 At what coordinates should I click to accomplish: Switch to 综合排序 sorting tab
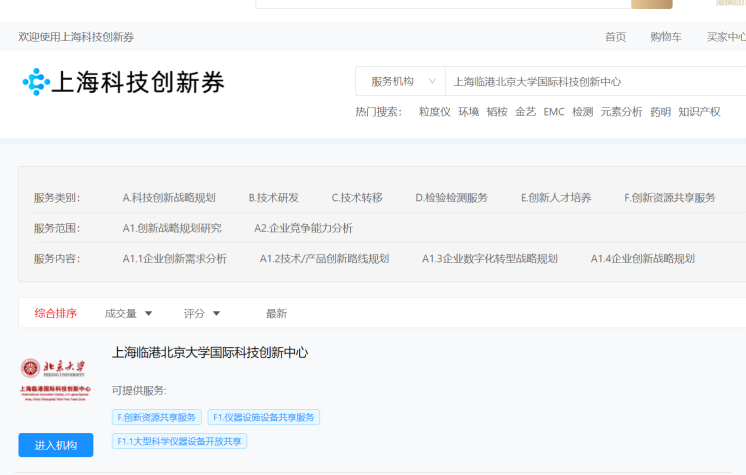56,313
